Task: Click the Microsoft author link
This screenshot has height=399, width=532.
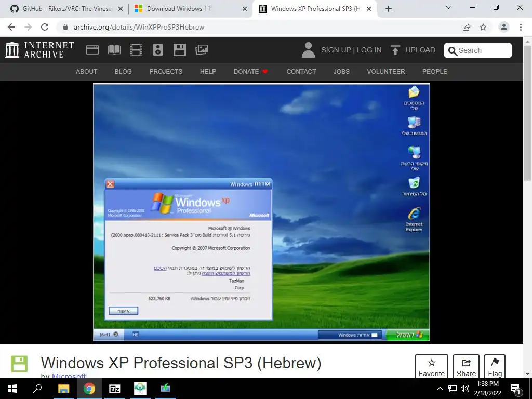Action: (x=69, y=376)
